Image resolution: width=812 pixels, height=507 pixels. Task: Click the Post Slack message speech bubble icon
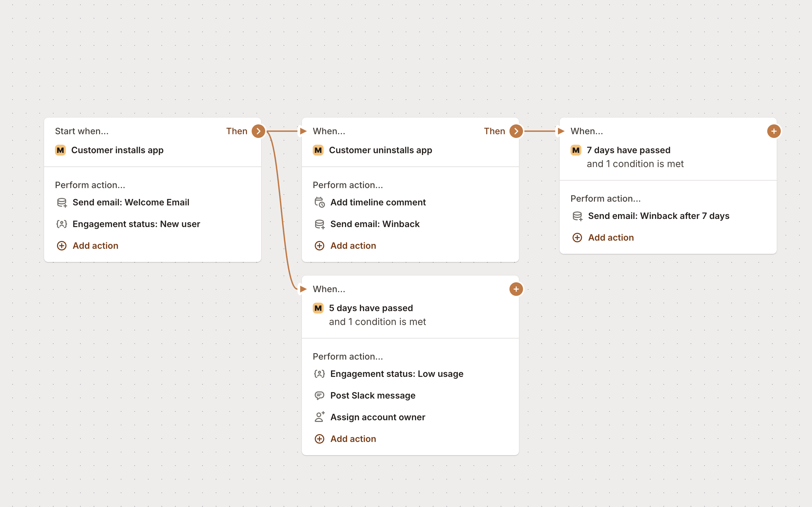[x=319, y=396]
